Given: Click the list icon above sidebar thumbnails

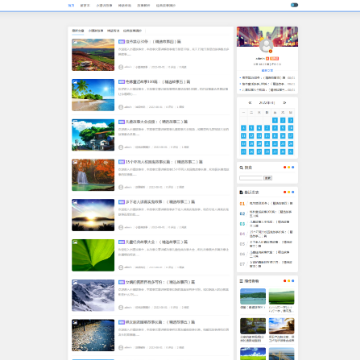Looking at the screenshot, I should click(x=241, y=281).
